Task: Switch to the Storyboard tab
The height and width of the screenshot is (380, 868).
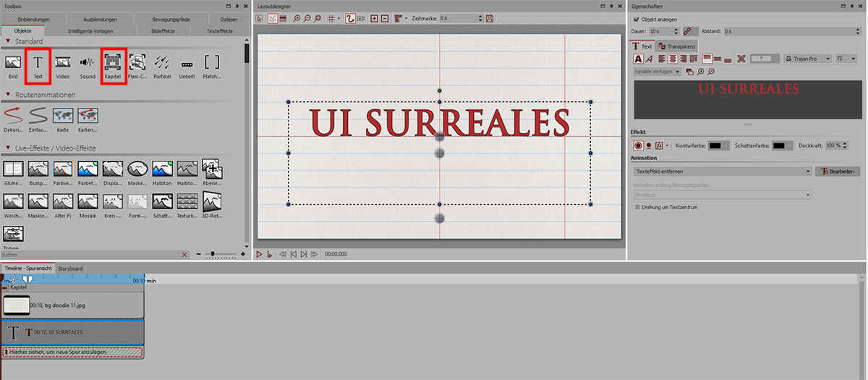Action: tap(70, 269)
